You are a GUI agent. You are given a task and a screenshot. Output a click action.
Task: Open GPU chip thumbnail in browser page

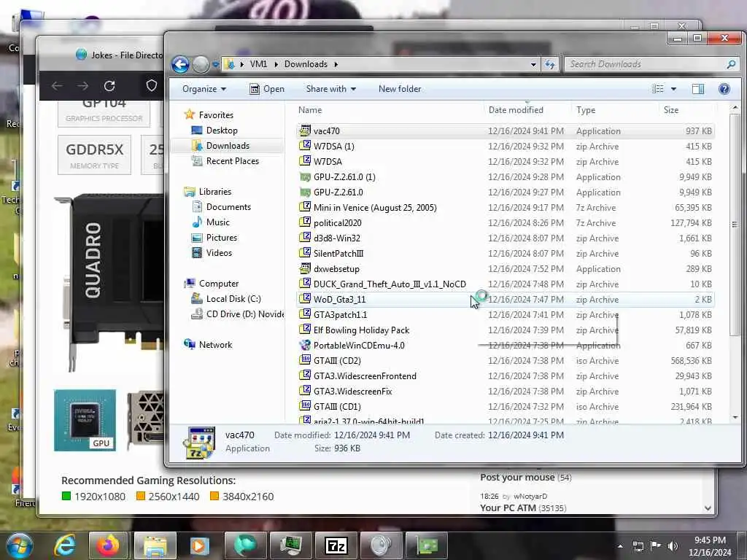tap(85, 420)
